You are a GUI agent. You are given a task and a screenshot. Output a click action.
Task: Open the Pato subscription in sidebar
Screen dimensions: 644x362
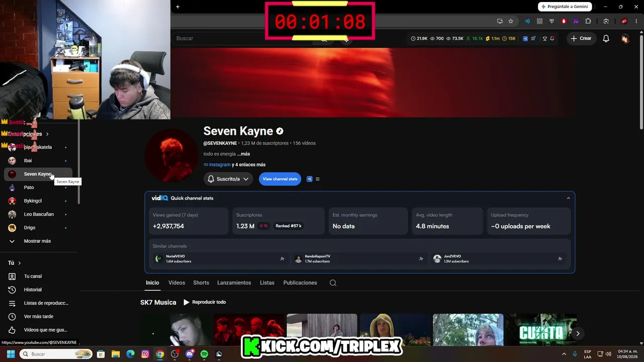(38, 187)
